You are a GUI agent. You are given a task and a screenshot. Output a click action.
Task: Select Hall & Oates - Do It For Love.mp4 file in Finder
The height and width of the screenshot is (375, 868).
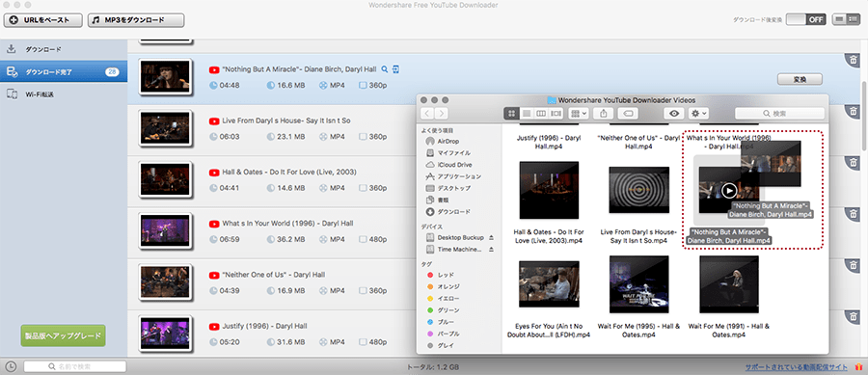pos(549,190)
